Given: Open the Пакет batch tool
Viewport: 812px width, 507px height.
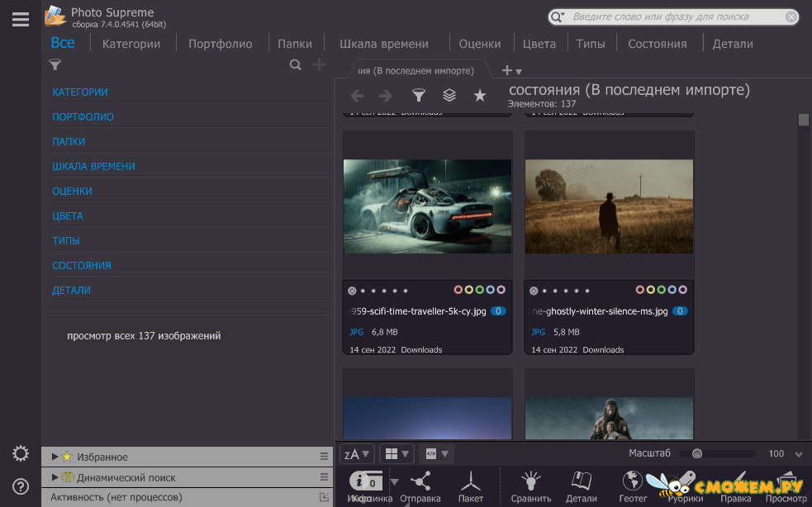Looking at the screenshot, I should click(x=471, y=487).
